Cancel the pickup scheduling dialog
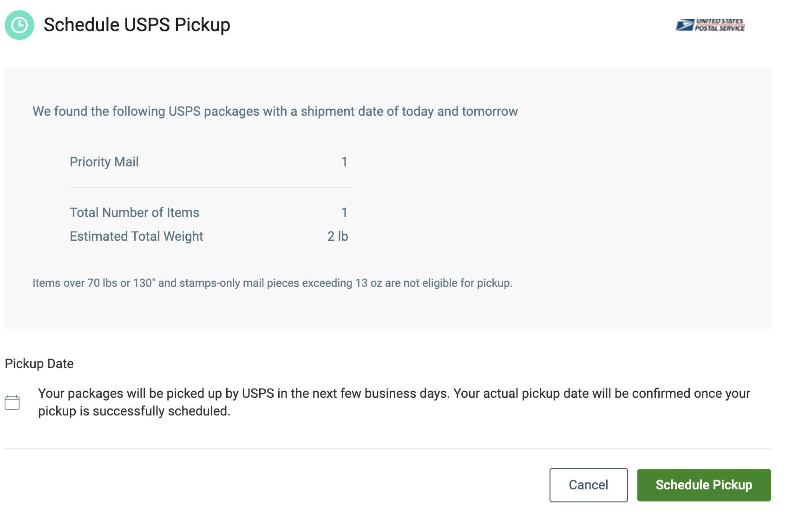 [589, 485]
